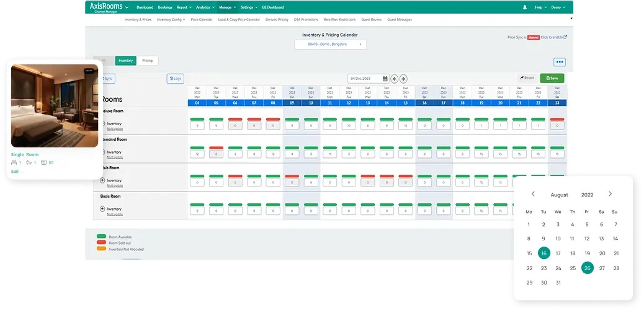Click the red Room Sold out legend swatch

click(x=102, y=242)
